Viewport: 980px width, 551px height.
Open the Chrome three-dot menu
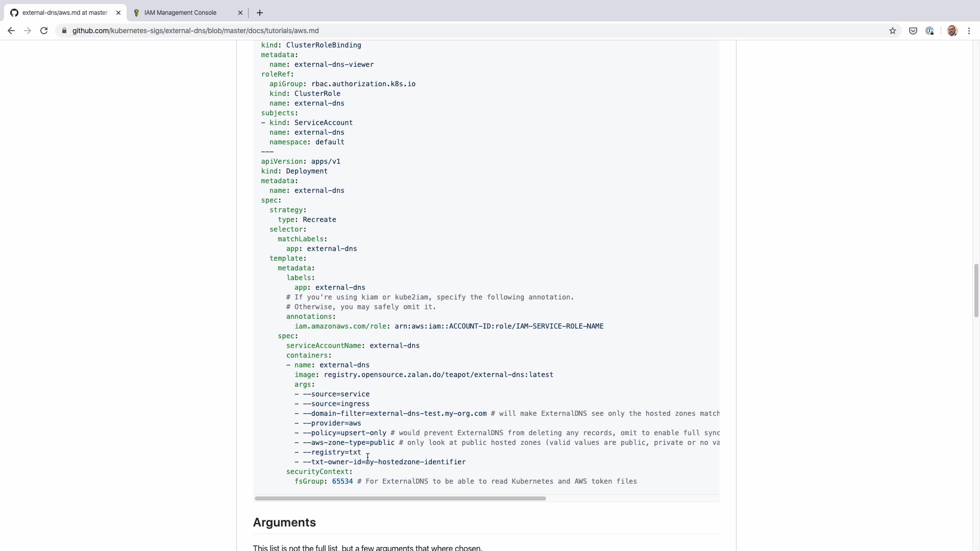(x=969, y=31)
